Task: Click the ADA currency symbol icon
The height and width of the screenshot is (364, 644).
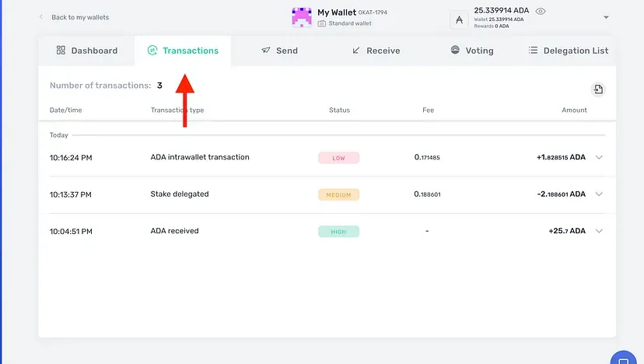Action: coord(459,20)
